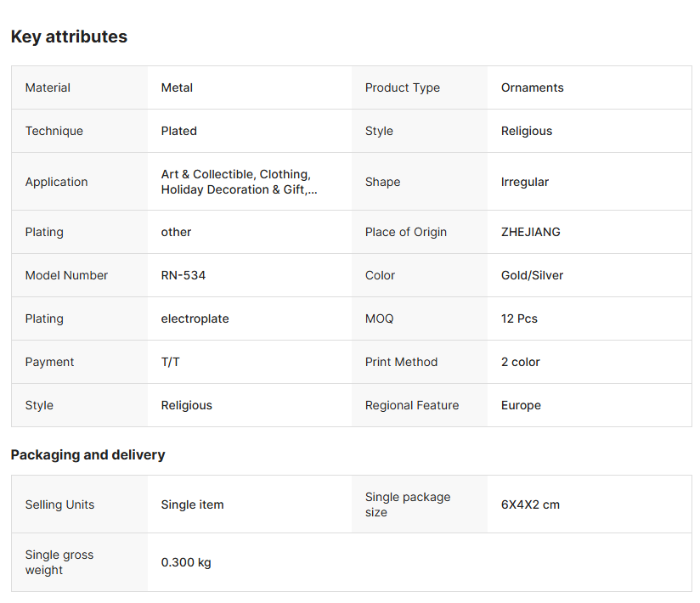Image resolution: width=700 pixels, height=603 pixels.
Task: Select the 0.300 kg gross weight value
Action: (186, 562)
